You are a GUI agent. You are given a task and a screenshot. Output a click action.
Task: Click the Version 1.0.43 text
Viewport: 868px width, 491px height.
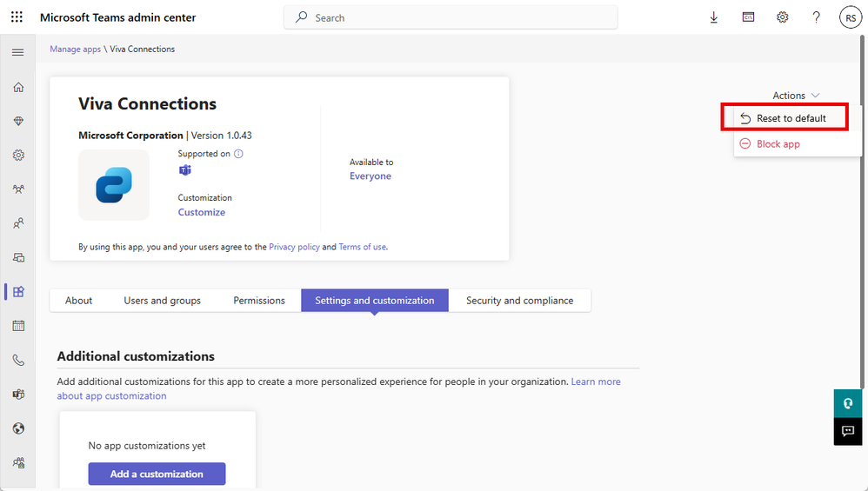click(x=222, y=136)
